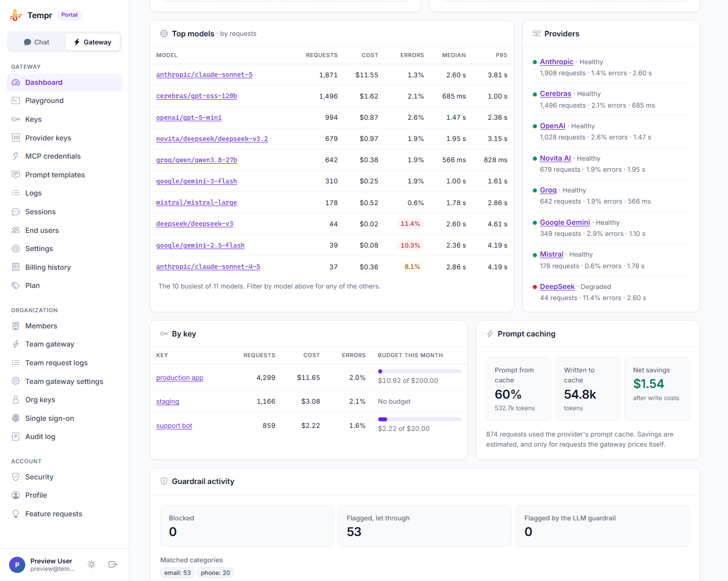This screenshot has height=581, width=728.
Task: Click the Playground terminal icon
Action: point(16,101)
